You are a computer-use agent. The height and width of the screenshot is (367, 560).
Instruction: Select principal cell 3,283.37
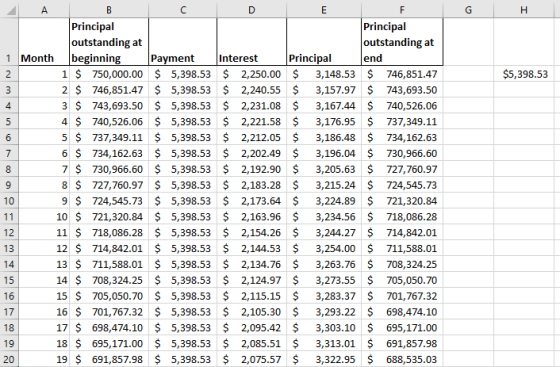pyautogui.click(x=324, y=296)
